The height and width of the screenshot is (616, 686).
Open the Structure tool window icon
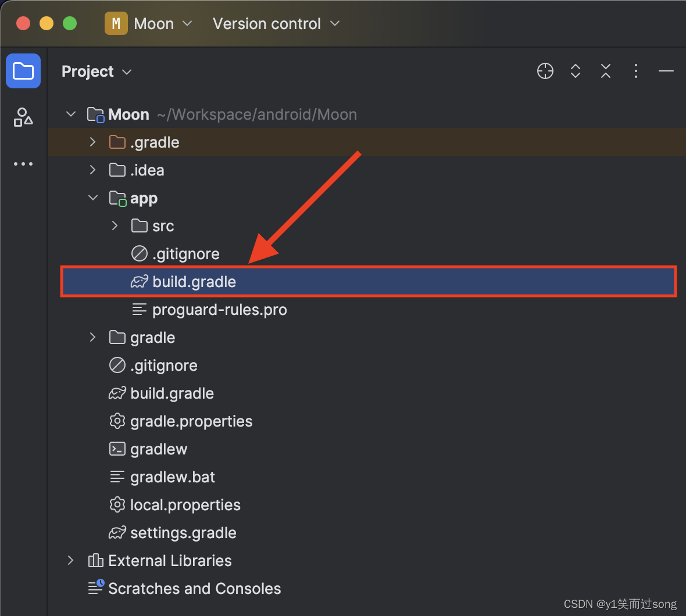click(x=23, y=117)
